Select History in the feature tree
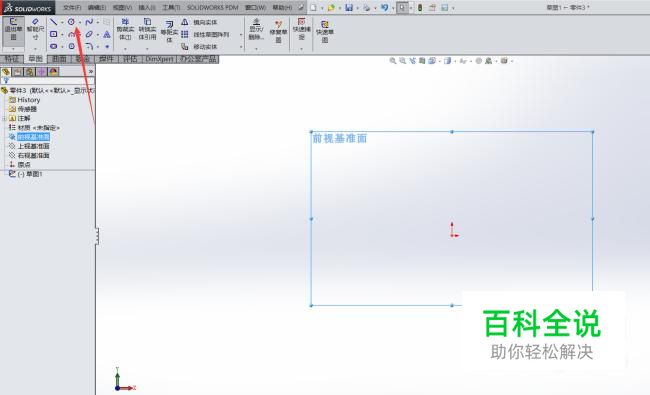650x395 pixels. click(29, 100)
